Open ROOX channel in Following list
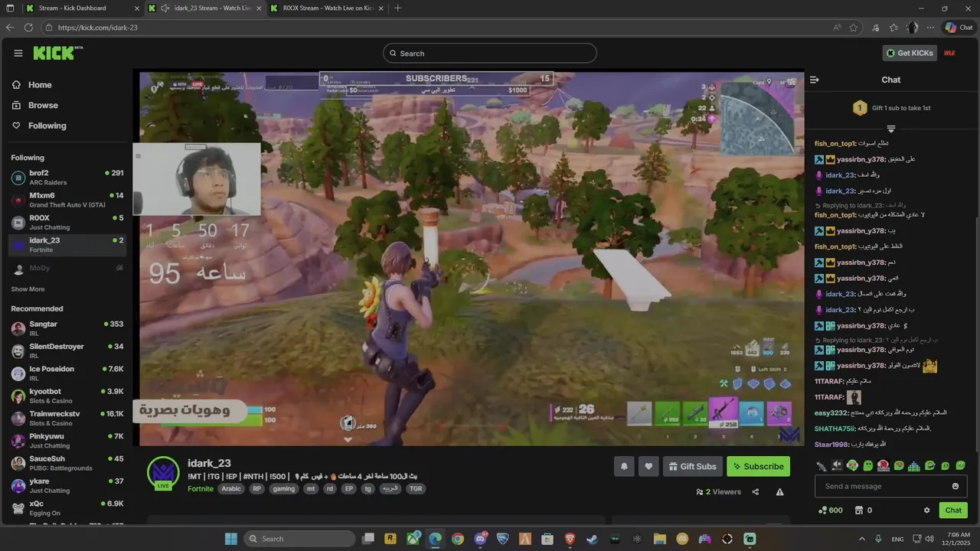Viewport: 980px width, 551px height. [x=67, y=222]
